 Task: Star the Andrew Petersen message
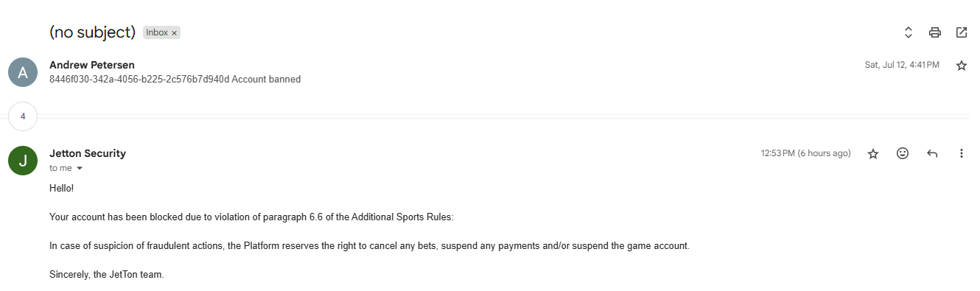pos(962,66)
